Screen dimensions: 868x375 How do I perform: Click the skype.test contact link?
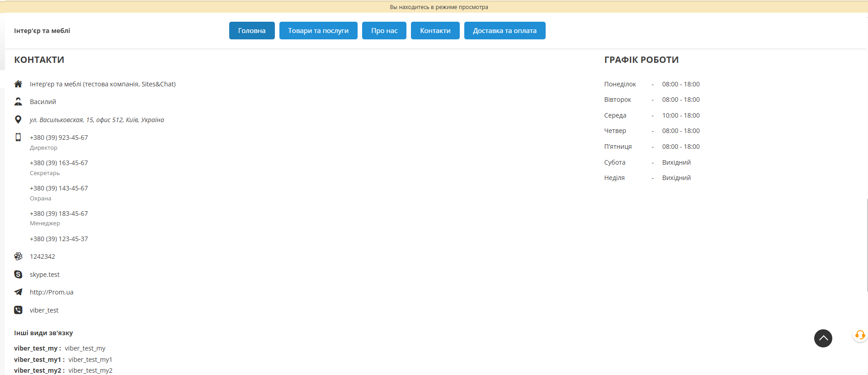point(45,275)
